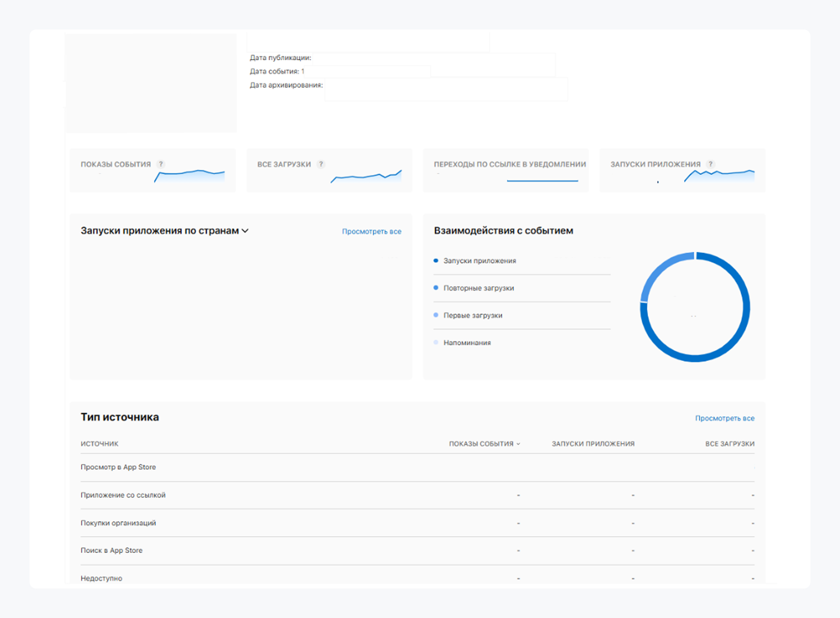Click Просмотр в App Store source row
The height and width of the screenshot is (618, 840).
tap(118, 467)
